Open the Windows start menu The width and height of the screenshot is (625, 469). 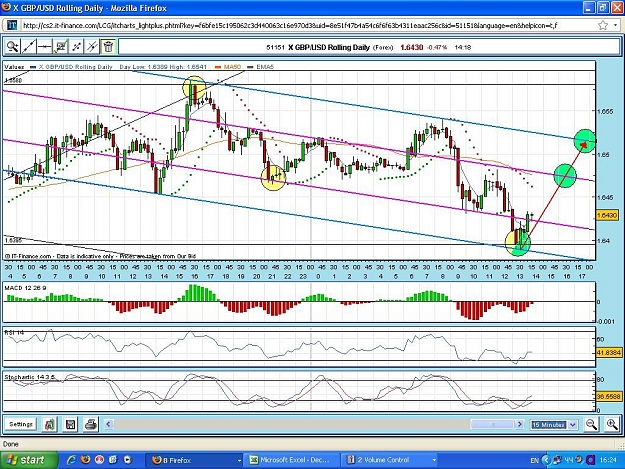(29, 460)
